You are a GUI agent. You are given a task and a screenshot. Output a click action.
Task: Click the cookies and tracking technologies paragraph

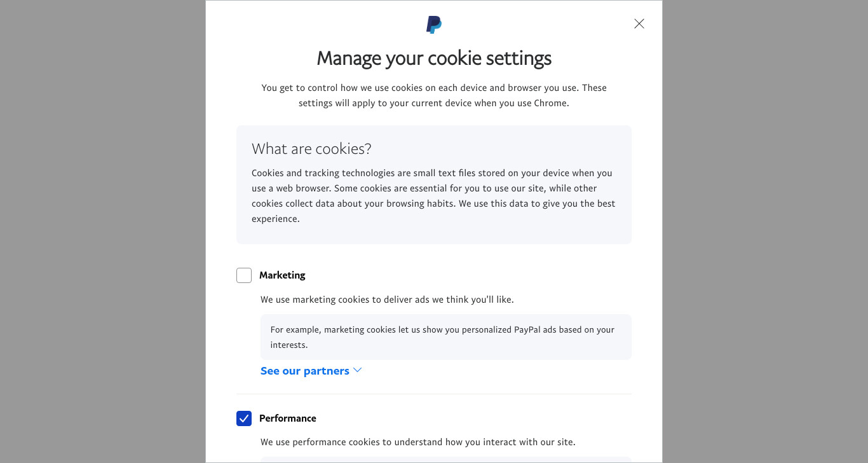[433, 196]
